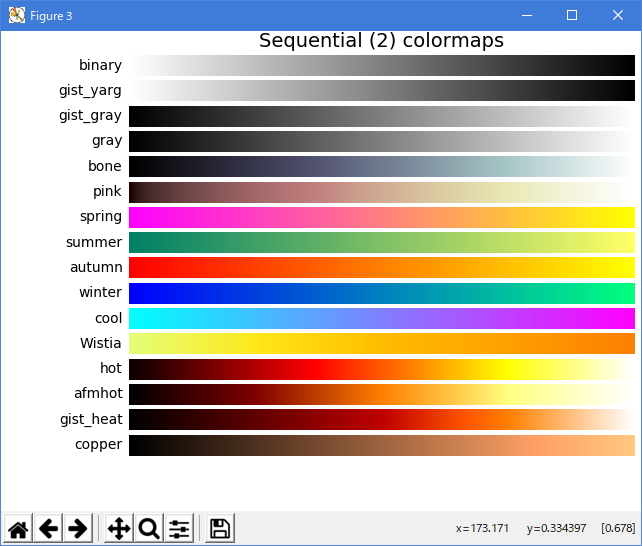The width and height of the screenshot is (642, 546).
Task: Click the 'cool' label text
Action: click(x=109, y=318)
